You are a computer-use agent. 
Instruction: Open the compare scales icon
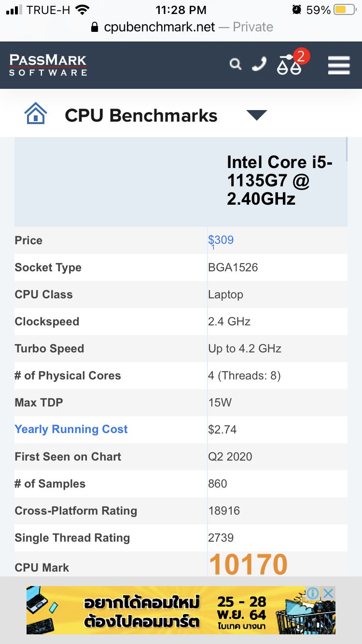click(289, 65)
